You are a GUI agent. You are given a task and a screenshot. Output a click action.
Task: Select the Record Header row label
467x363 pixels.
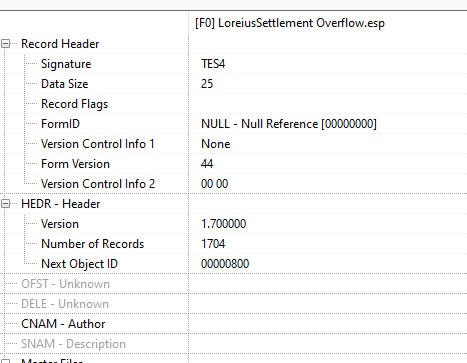[x=60, y=44]
